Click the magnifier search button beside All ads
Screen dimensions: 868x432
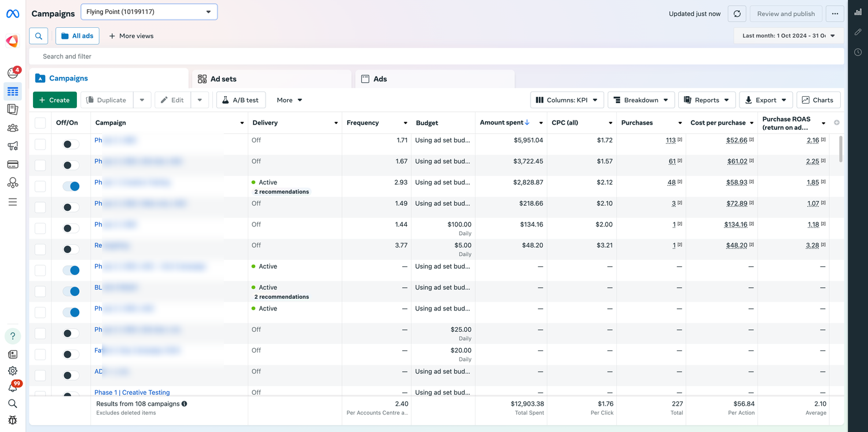point(38,36)
